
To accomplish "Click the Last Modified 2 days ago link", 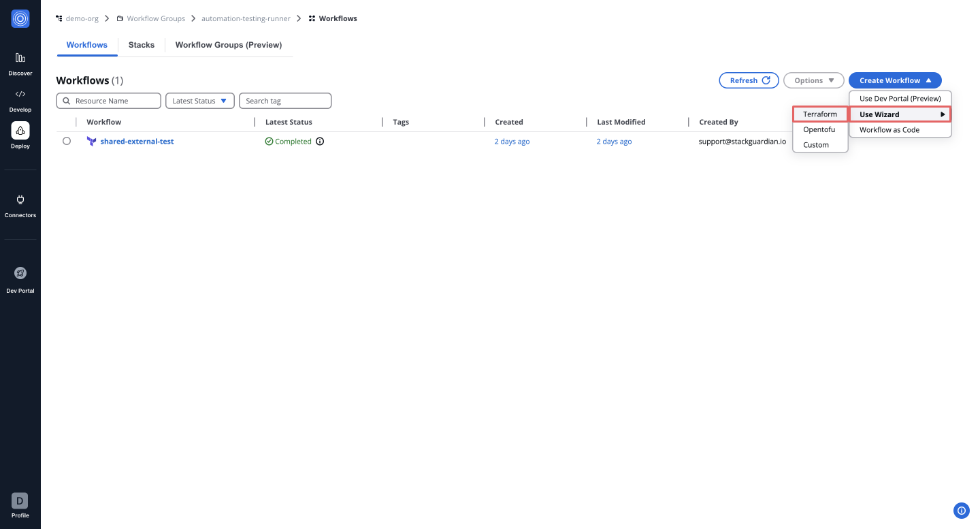I will pos(614,142).
